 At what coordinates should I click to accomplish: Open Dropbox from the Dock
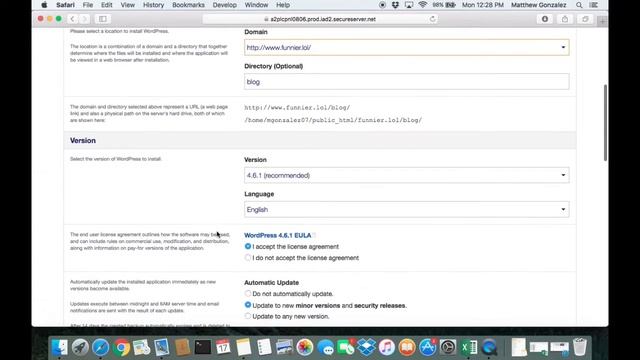(367, 347)
